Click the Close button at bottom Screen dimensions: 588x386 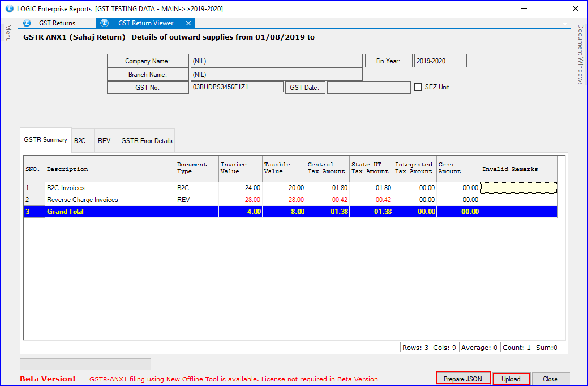551,379
